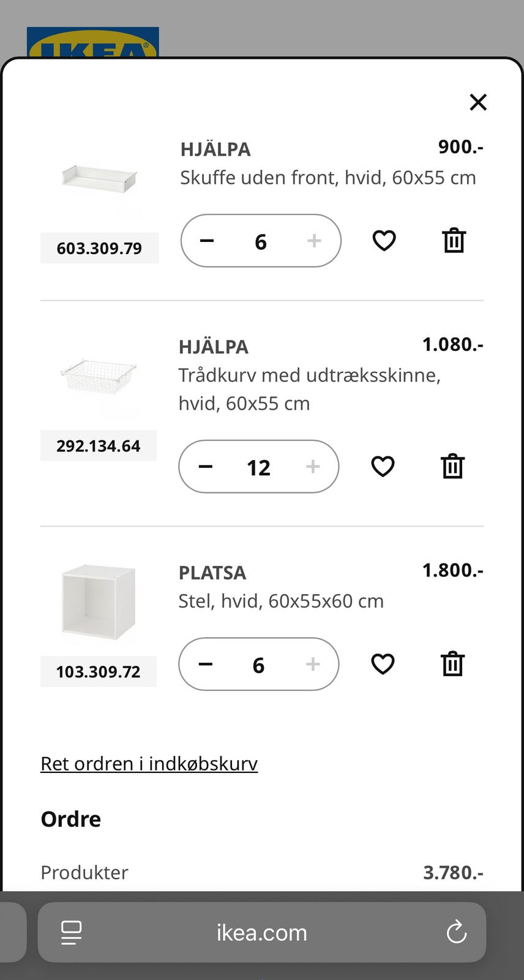The width and height of the screenshot is (524, 980).
Task: Tap the wire basket product image
Action: [x=98, y=376]
